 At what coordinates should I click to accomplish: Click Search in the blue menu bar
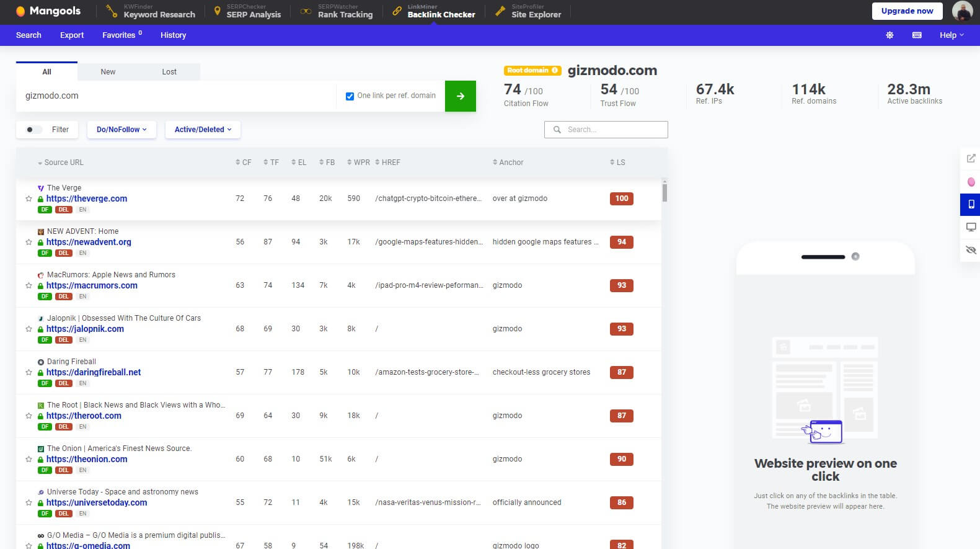pos(29,35)
